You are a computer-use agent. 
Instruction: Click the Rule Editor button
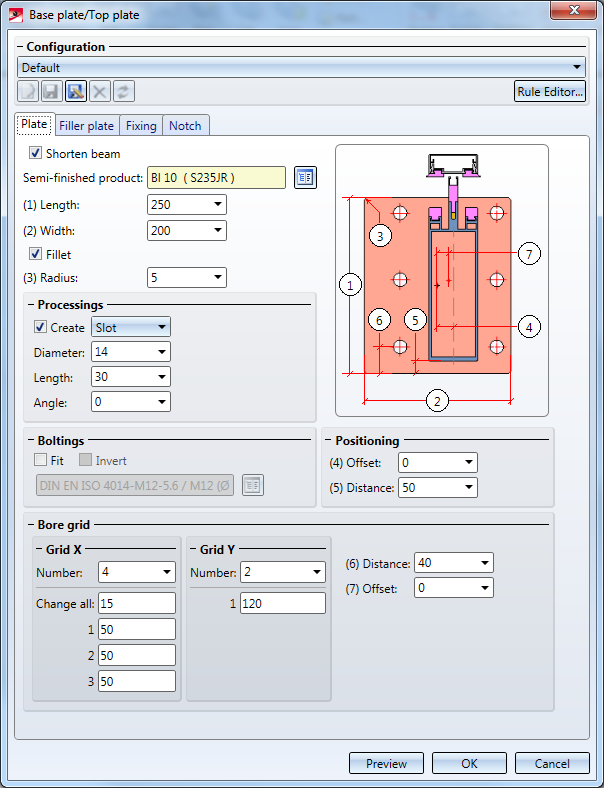(549, 92)
